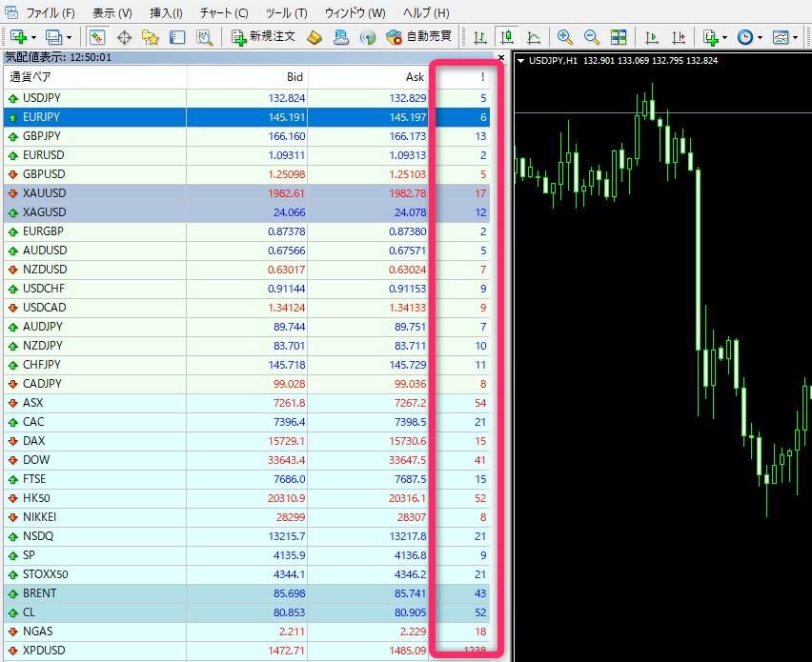Expand the new chart dropdown arrow

point(35,37)
